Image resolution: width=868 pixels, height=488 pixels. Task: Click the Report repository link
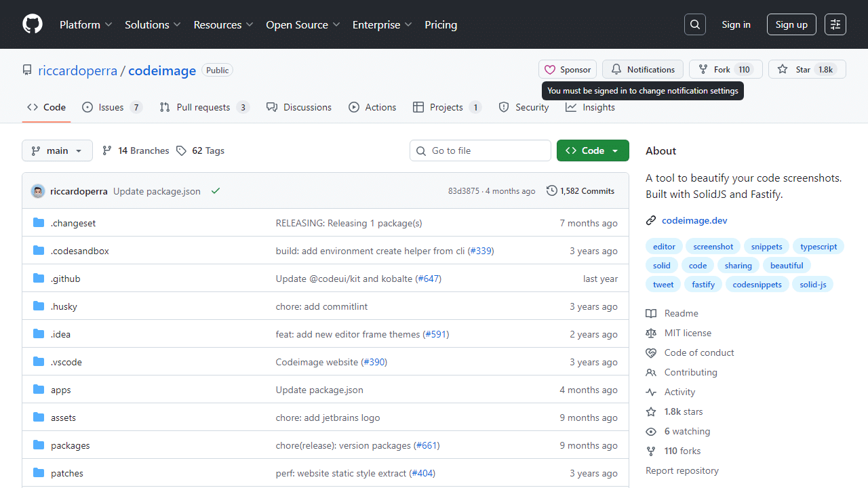point(682,470)
